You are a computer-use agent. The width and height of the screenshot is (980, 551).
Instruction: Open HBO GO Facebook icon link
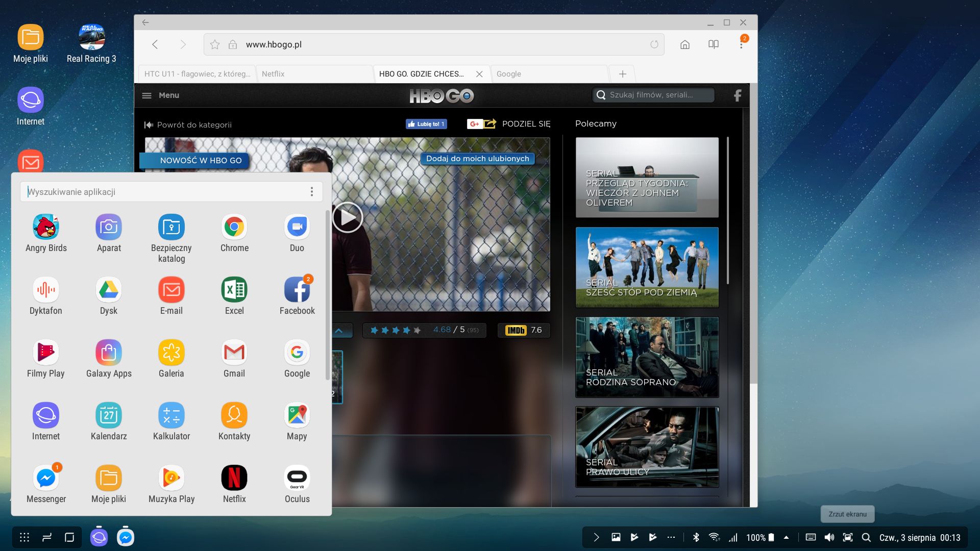pos(738,95)
